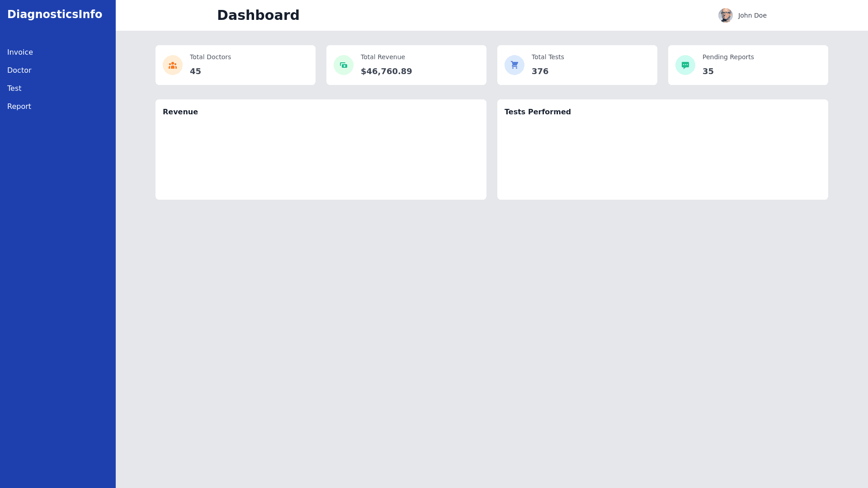Click the 45 doctors count value
Viewport: 868px width, 488px height.
point(195,71)
